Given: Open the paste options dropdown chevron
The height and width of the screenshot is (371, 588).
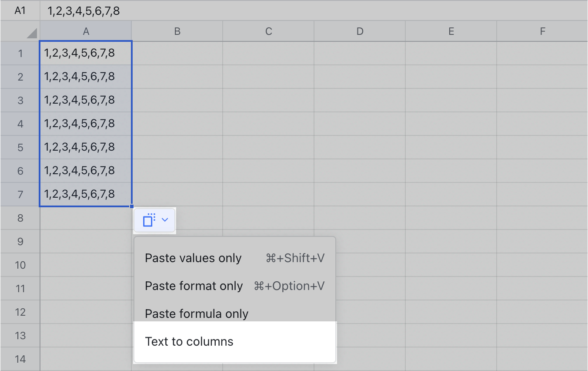Looking at the screenshot, I should (164, 220).
